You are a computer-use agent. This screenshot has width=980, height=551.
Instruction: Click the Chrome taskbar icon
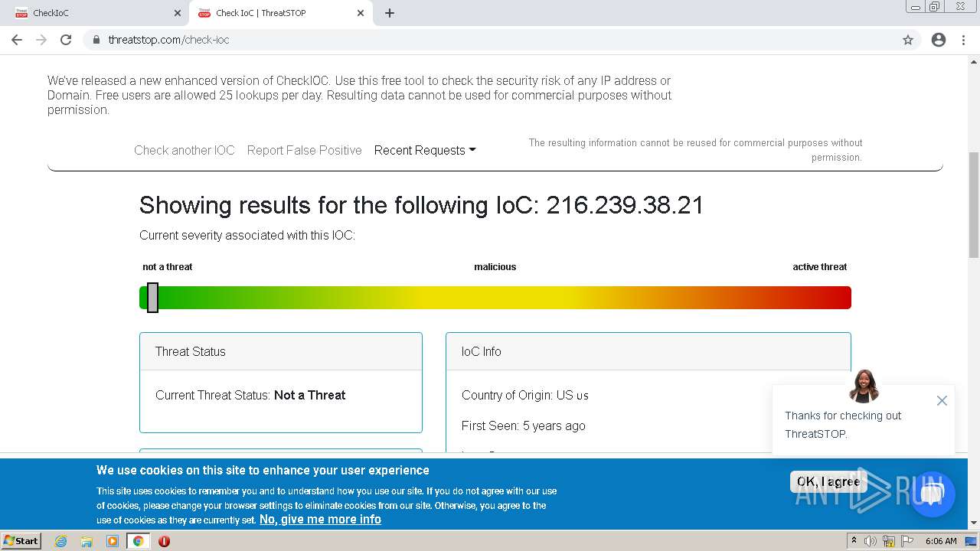tap(139, 541)
